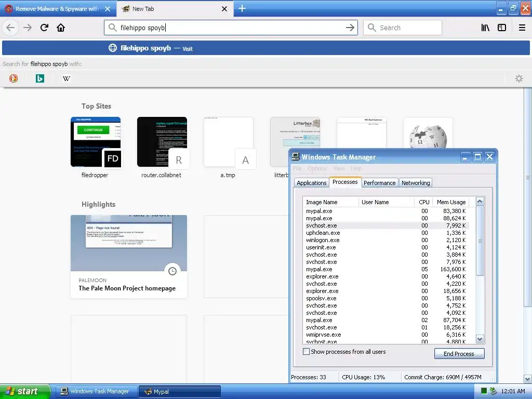This screenshot has height=399, width=532.
Task: Select mypal.exe row using 163,600 K
Action: (386, 269)
